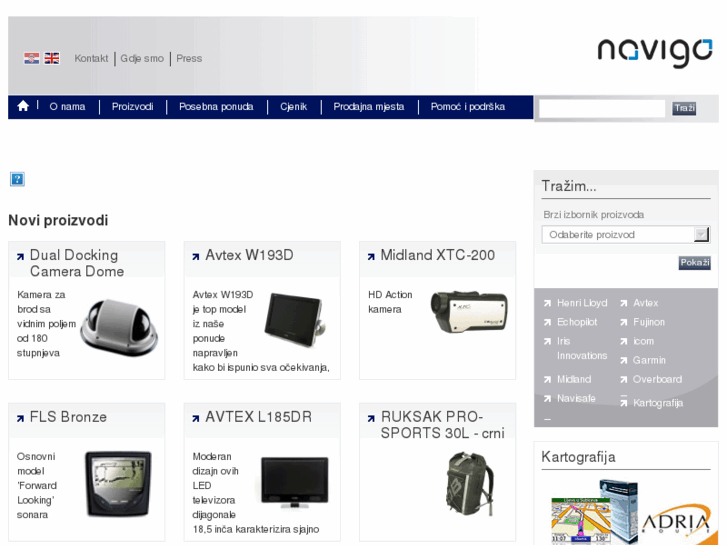Open the Kartografija category link
The image size is (727, 545).
tap(658, 403)
